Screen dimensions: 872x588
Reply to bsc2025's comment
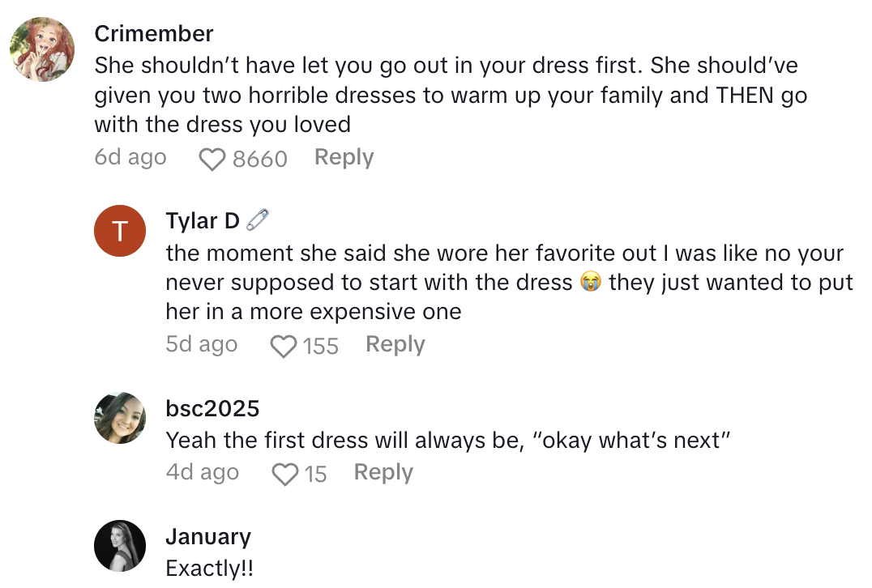383,473
